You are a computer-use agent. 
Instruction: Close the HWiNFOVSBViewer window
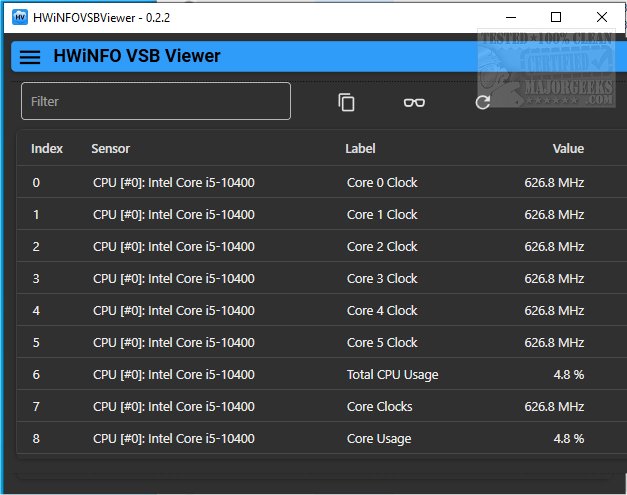tap(602, 17)
